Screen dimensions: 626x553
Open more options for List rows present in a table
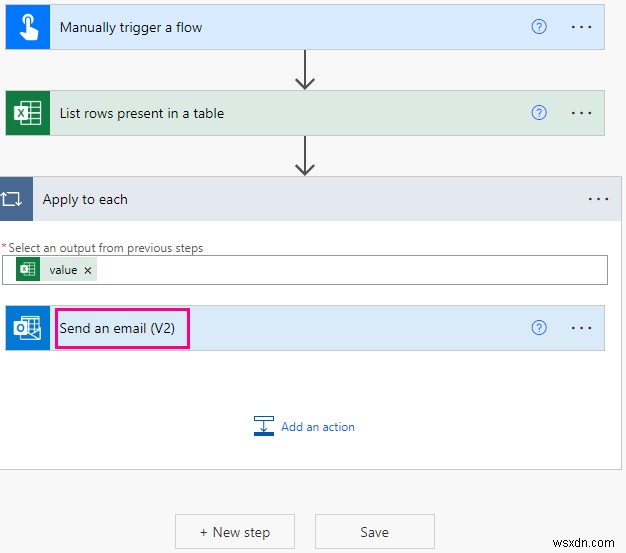(x=581, y=113)
